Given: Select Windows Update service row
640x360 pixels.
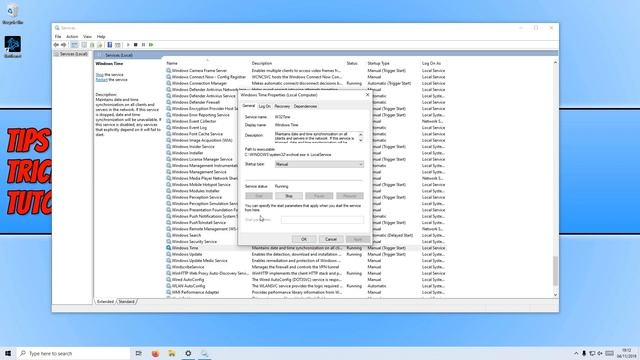Looking at the screenshot, I should tap(306, 254).
